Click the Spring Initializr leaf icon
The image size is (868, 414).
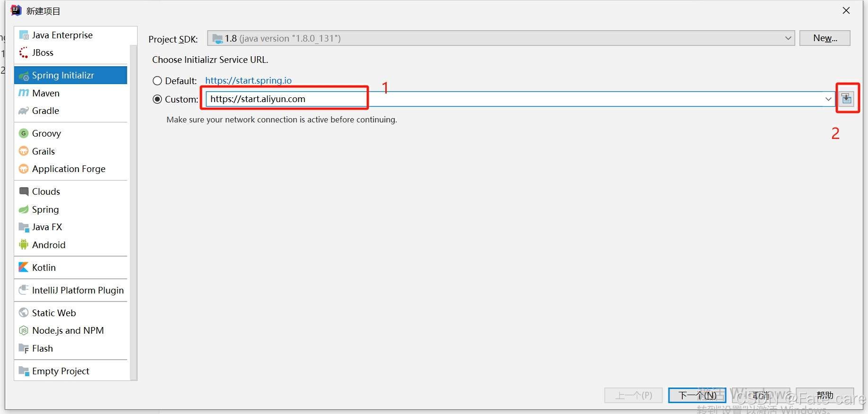[x=24, y=76]
